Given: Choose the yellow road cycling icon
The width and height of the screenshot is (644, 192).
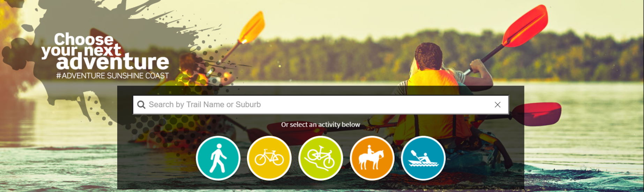Looking at the screenshot, I should pos(269,158).
